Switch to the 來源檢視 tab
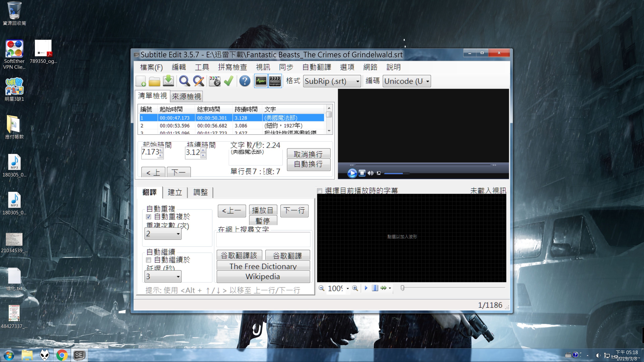This screenshot has width=644, height=362. pos(186,96)
